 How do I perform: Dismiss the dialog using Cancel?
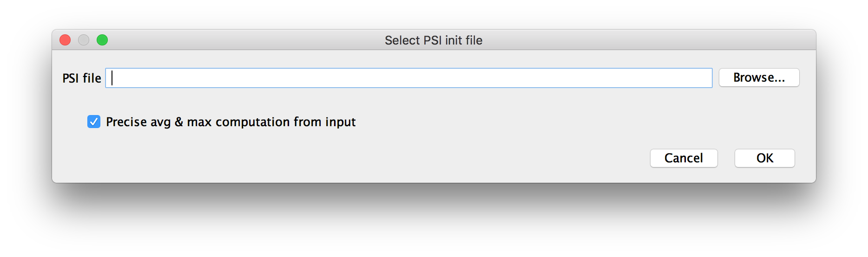point(684,158)
